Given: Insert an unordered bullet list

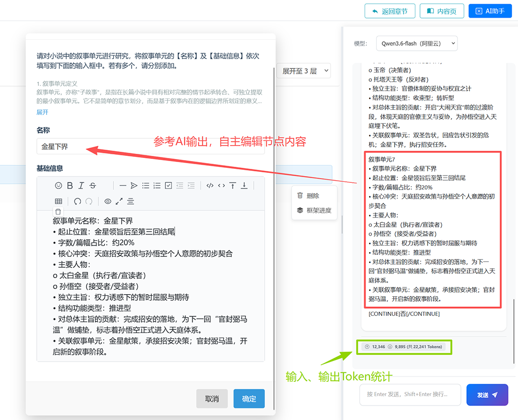Looking at the screenshot, I should tap(146, 185).
